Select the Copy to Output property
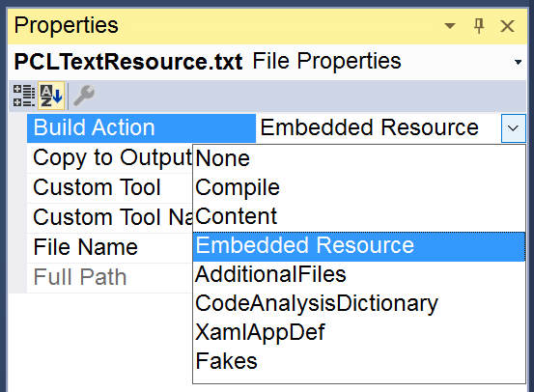Screen dimensions: 534x392 pyautogui.click(x=110, y=158)
